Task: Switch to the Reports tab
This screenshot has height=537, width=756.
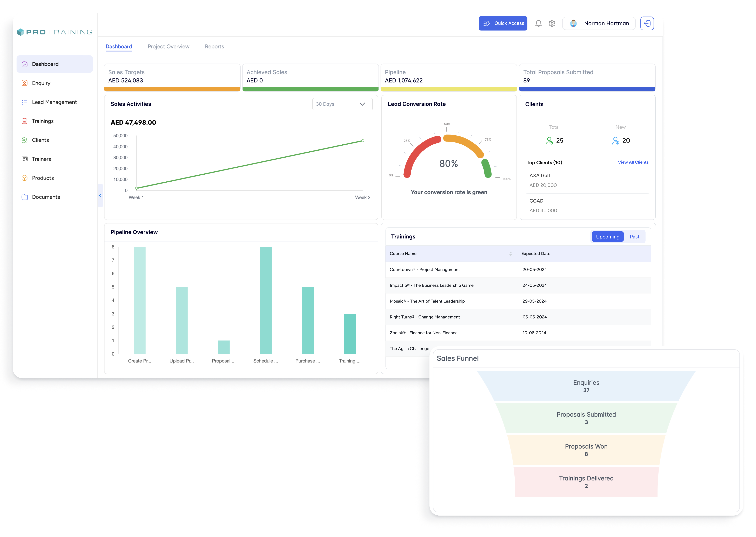Action: 214,47
